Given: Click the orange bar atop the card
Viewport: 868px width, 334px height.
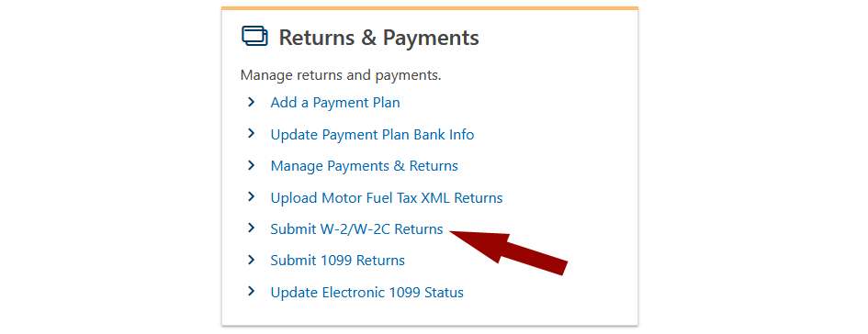Looking at the screenshot, I should tap(430, 8).
